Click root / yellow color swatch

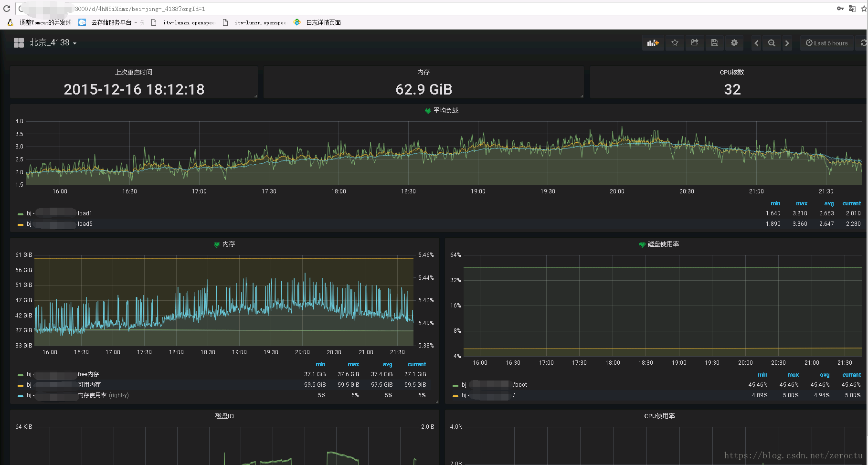pos(455,396)
